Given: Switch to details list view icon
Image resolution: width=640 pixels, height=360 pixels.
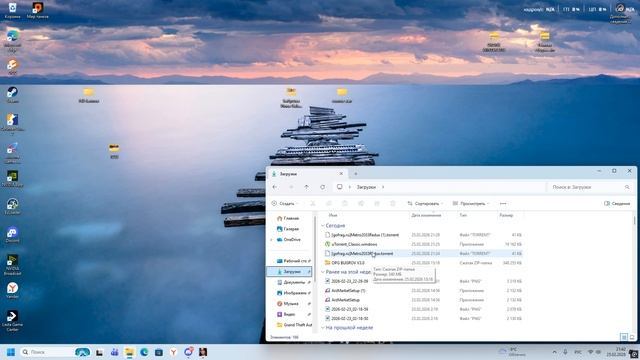Looking at the screenshot, I should [624, 337].
